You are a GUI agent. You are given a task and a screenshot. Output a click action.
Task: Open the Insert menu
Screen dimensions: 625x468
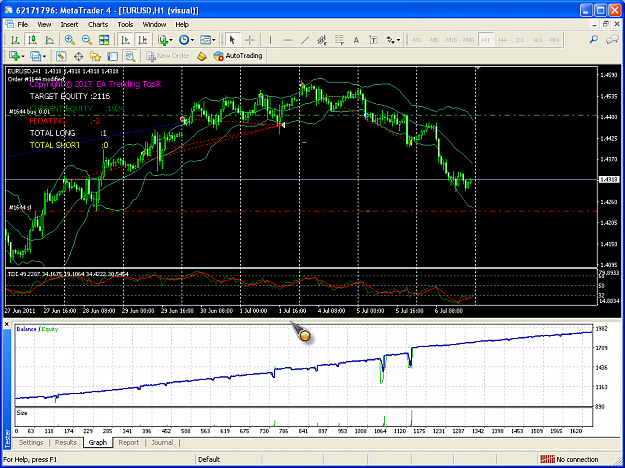(69, 24)
